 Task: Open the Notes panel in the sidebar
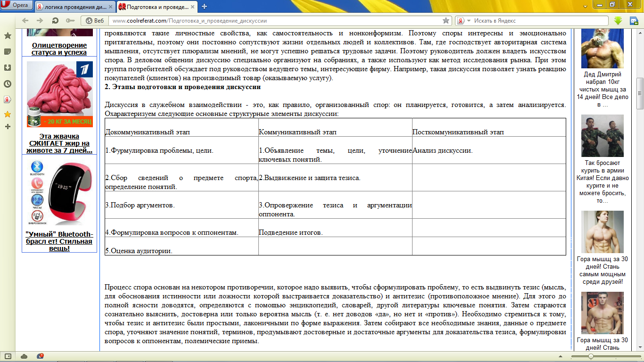point(8,51)
